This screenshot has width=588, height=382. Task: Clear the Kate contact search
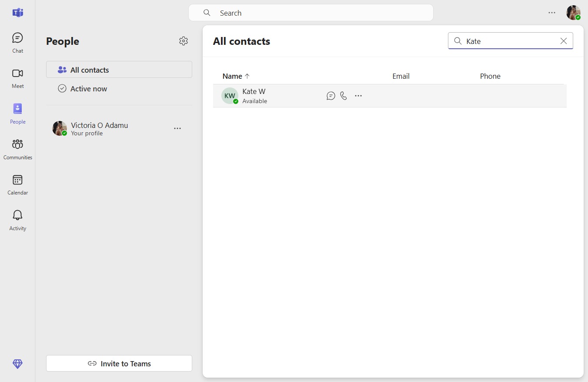point(564,41)
